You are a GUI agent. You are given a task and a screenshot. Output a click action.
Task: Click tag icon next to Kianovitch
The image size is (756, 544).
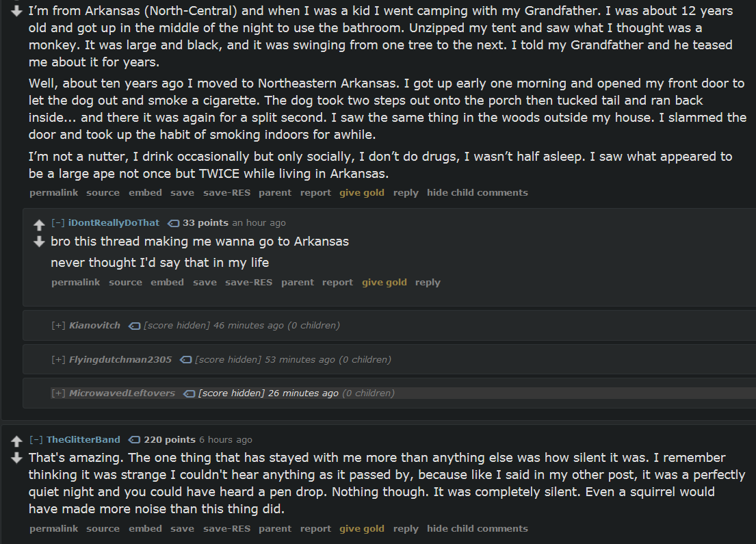134,326
